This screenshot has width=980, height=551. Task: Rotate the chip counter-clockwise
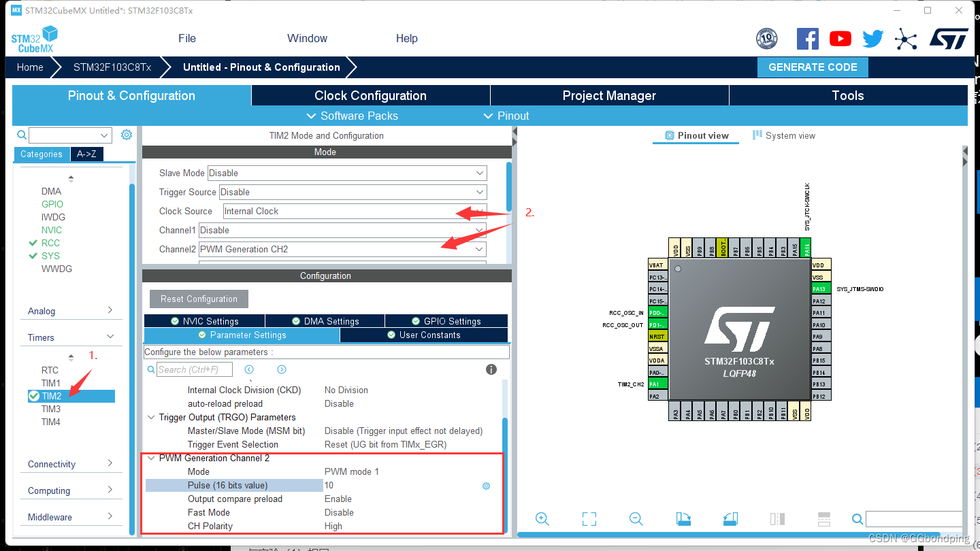[x=730, y=519]
